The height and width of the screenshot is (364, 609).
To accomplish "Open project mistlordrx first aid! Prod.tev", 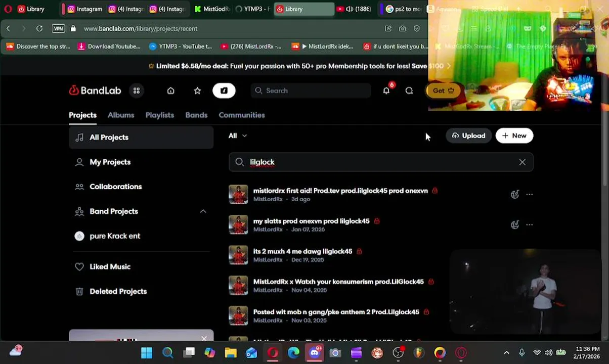I will coord(340,191).
